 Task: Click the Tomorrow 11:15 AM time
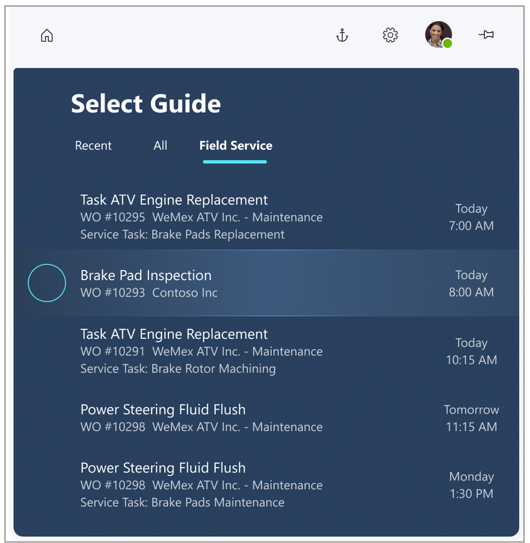[x=471, y=418]
